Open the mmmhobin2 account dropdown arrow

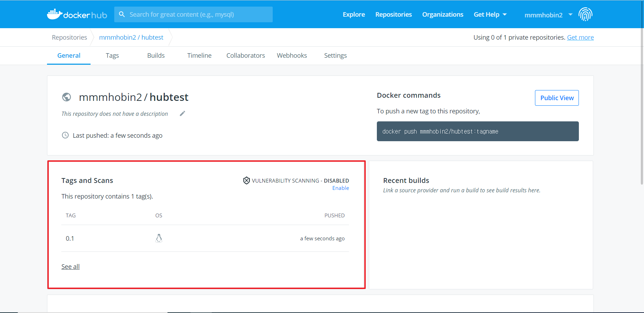[571, 14]
